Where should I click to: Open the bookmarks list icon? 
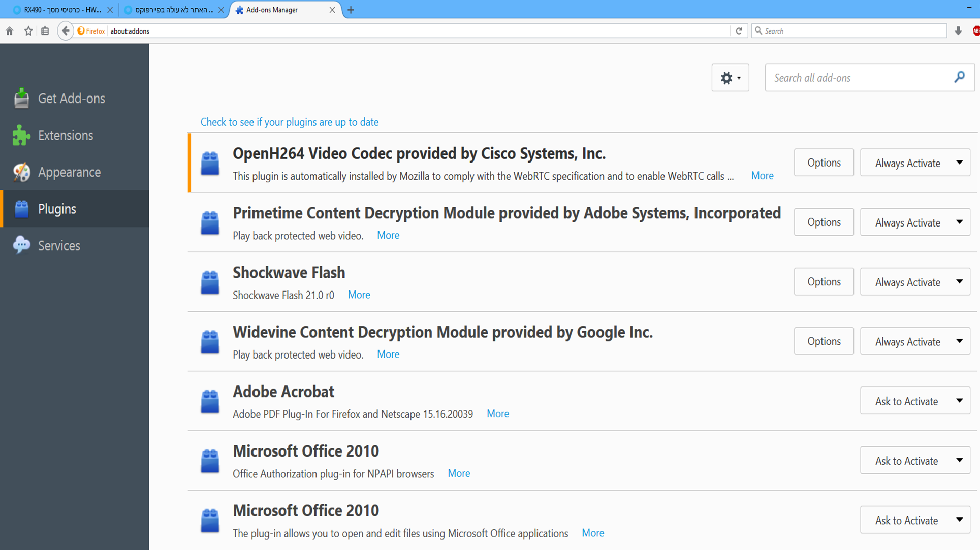coord(45,31)
